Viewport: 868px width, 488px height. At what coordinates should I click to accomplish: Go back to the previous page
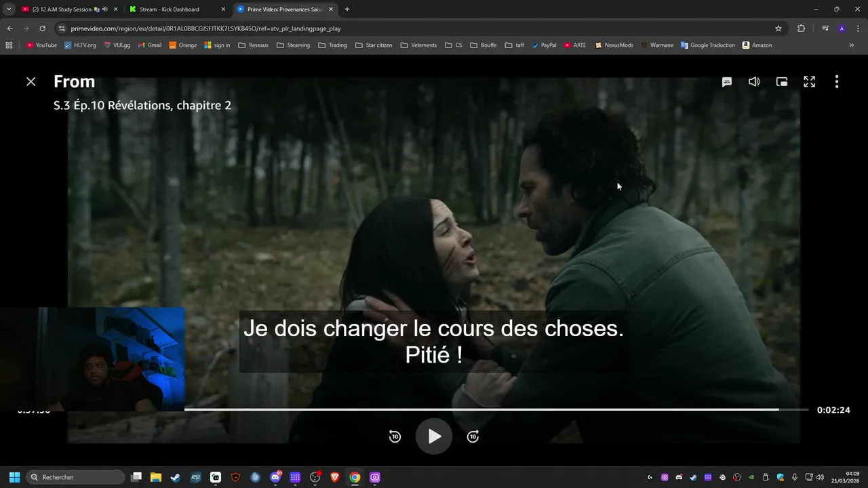point(9,28)
